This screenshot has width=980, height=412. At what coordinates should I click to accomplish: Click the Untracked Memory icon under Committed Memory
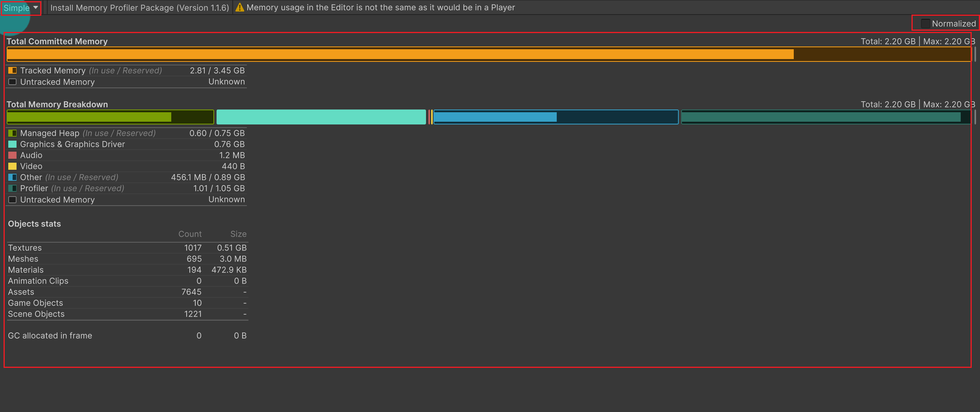coord(12,82)
